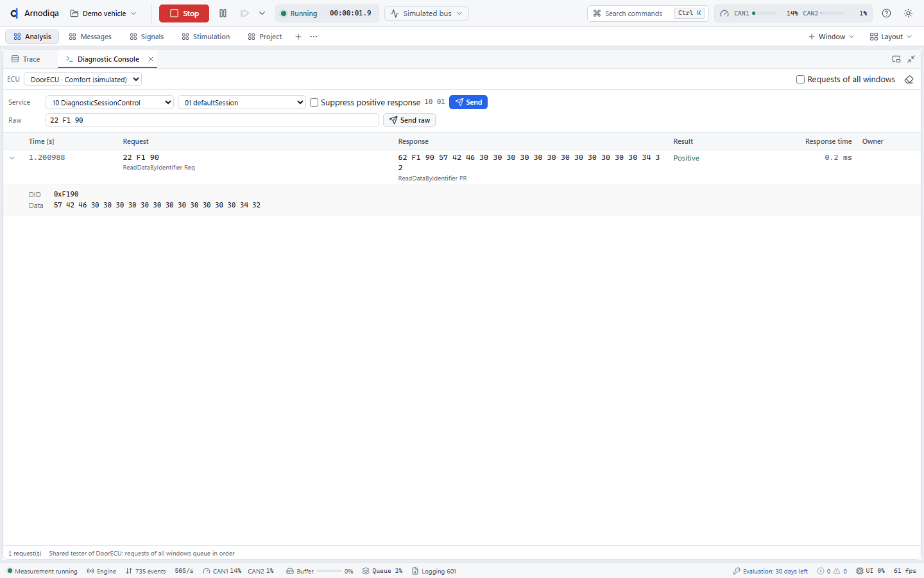
Task: Add a new workspace tab with plus icon
Action: (x=298, y=37)
